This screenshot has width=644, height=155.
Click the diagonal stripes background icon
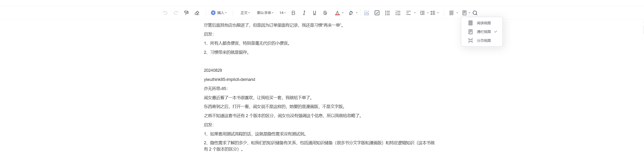[x=451, y=13]
